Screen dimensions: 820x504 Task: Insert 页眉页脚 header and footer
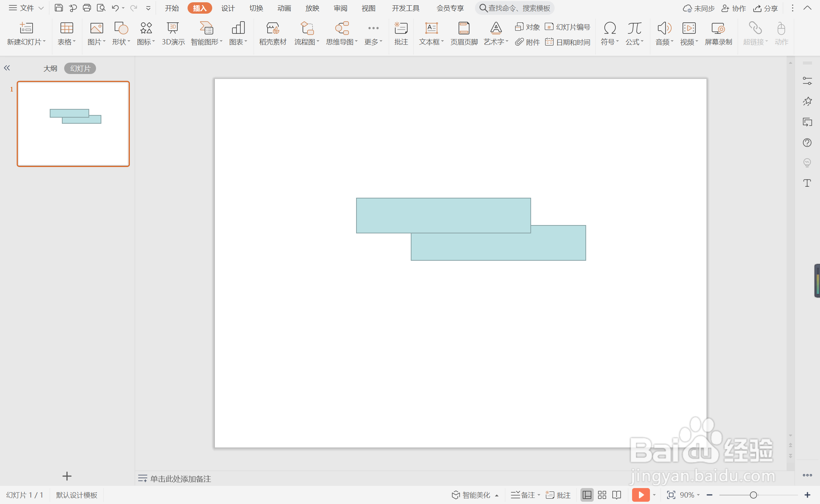464,33
